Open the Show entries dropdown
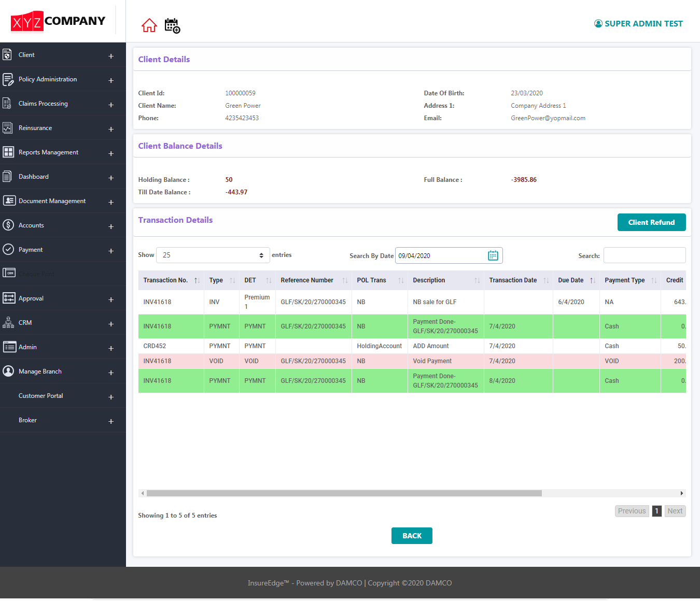This screenshot has width=700, height=601. [213, 255]
